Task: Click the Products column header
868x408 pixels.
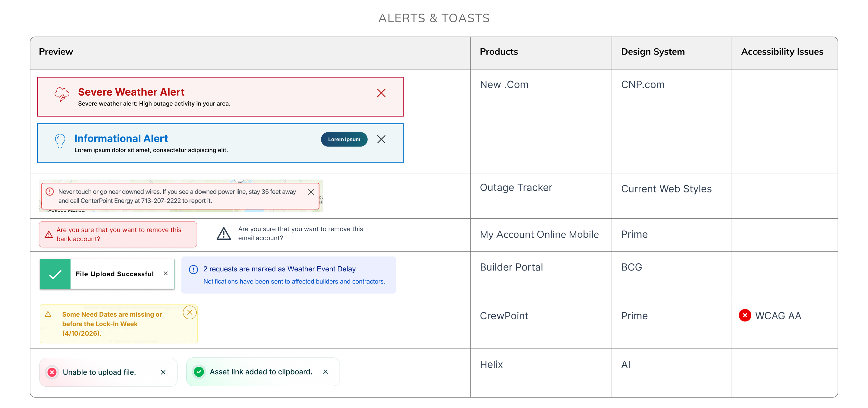Action: coord(499,52)
